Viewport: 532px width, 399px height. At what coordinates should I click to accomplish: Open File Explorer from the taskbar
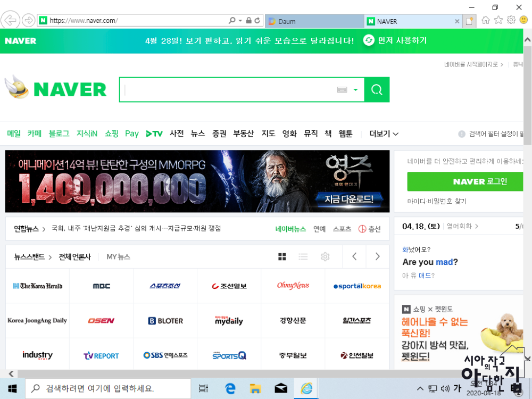pyautogui.click(x=255, y=388)
